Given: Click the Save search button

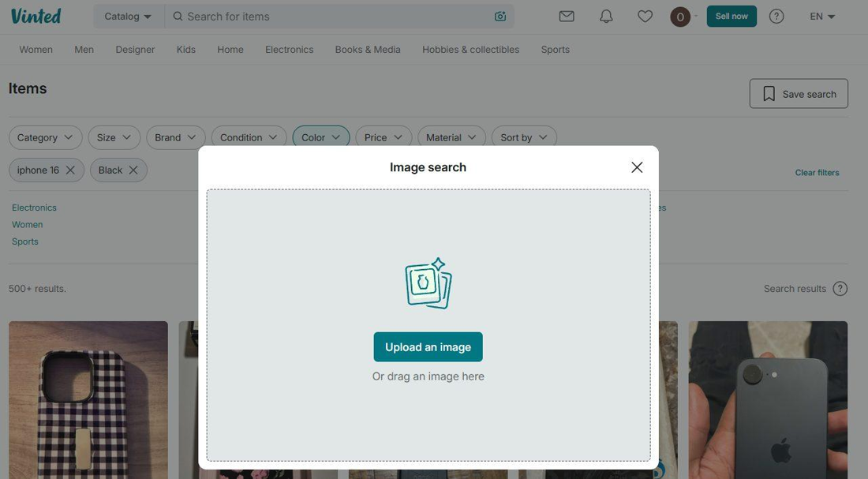Looking at the screenshot, I should pyautogui.click(x=799, y=94).
